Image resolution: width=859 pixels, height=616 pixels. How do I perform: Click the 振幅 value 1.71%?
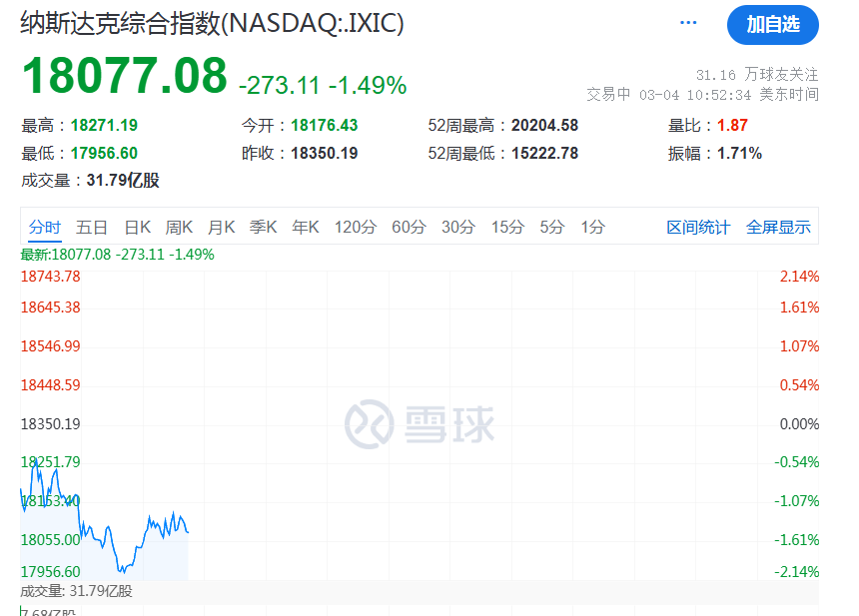coord(739,154)
